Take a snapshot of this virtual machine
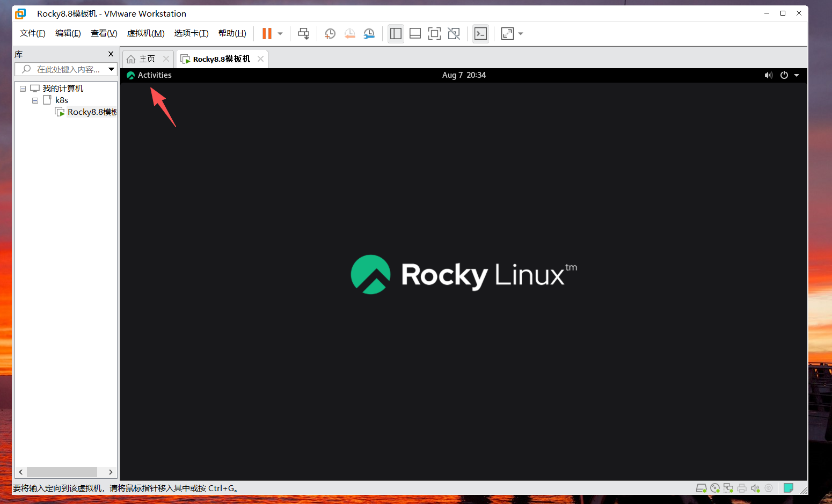Image resolution: width=832 pixels, height=504 pixels. click(330, 34)
